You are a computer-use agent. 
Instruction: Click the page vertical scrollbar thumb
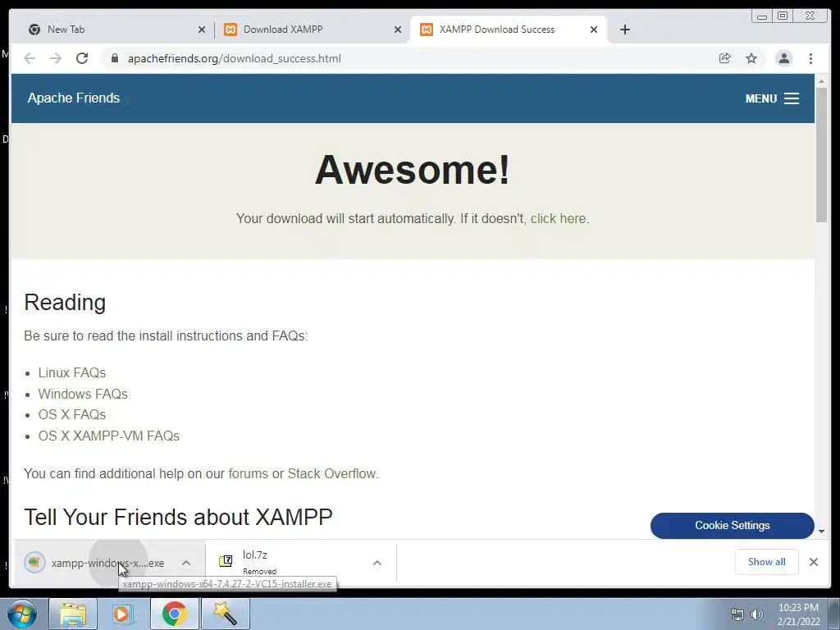coord(821,154)
